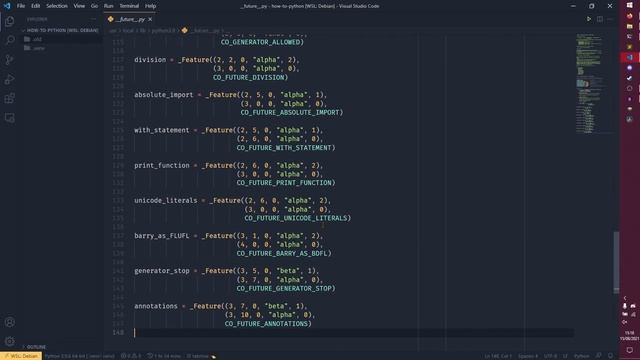Expand the OUTLINE section
The height and width of the screenshot is (360, 640).
(x=36, y=347)
